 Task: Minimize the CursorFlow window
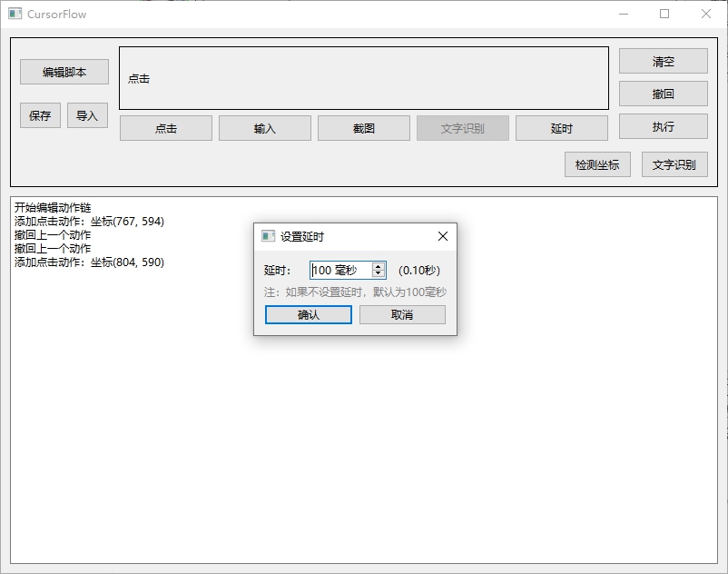click(x=624, y=14)
